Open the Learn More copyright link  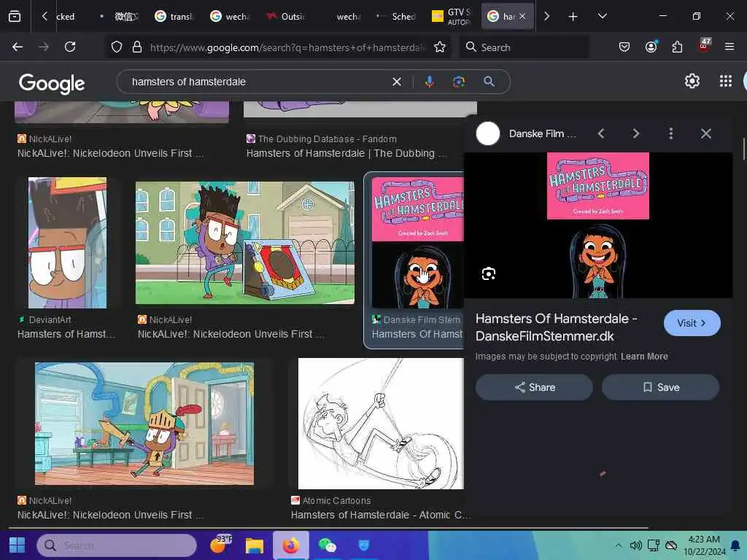[644, 357]
